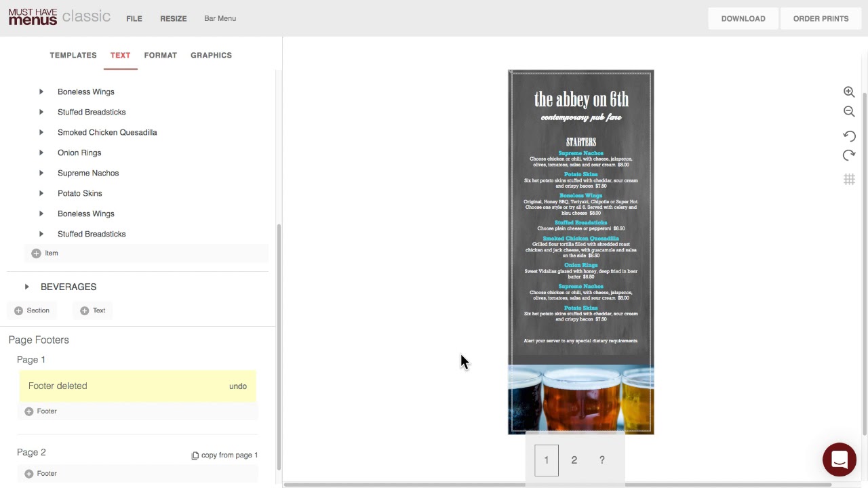The image size is (868, 488).
Task: Click the STARTERS heading on the menu preview
Action: coord(581,142)
